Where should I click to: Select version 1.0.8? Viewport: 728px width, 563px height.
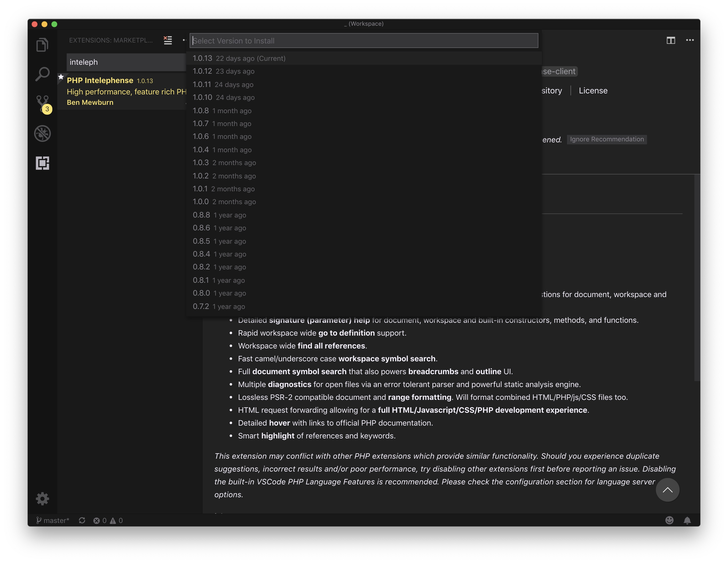364,110
